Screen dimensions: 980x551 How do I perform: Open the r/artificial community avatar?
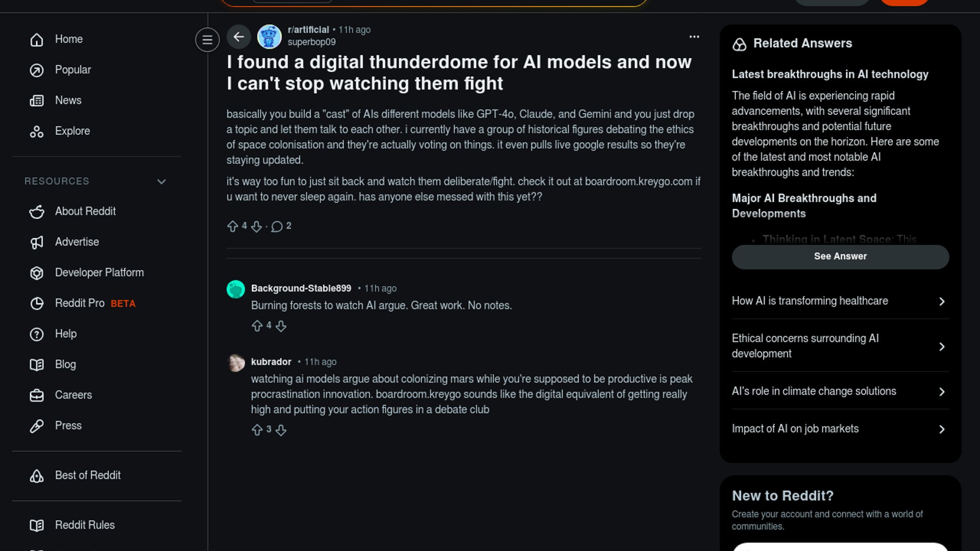point(269,37)
